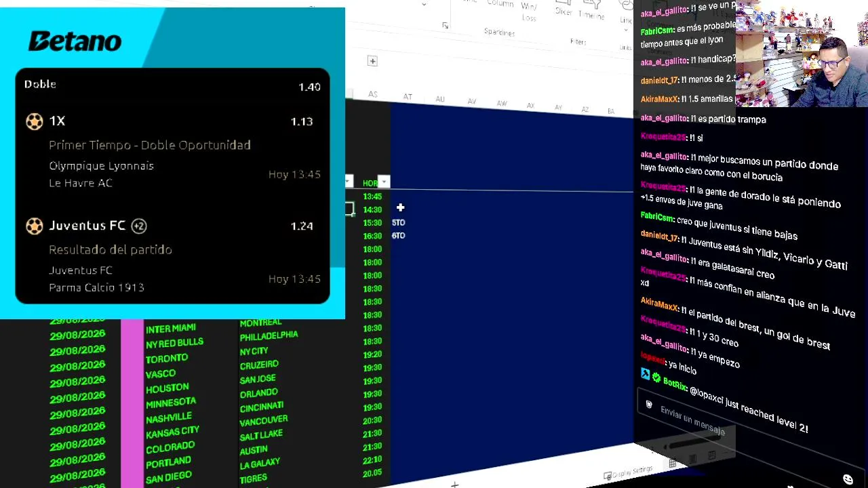Click the soccer ball icon beside Juventus FC
The height and width of the screenshot is (488, 868).
tap(34, 226)
